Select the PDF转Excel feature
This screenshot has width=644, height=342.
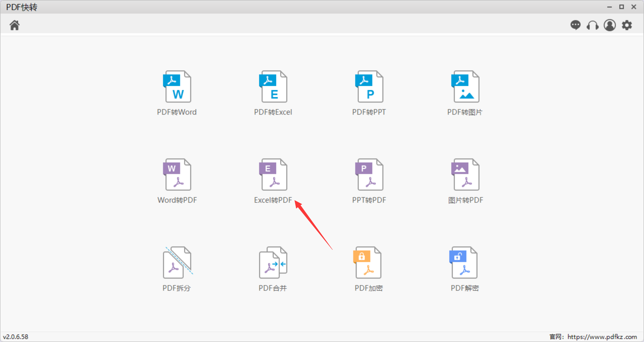pyautogui.click(x=273, y=93)
